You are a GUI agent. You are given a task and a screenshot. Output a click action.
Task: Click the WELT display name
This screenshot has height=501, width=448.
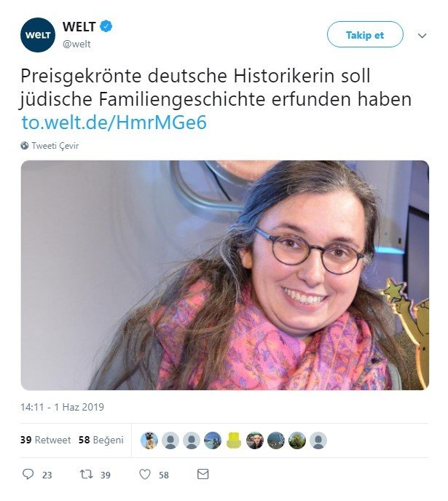pyautogui.click(x=79, y=26)
